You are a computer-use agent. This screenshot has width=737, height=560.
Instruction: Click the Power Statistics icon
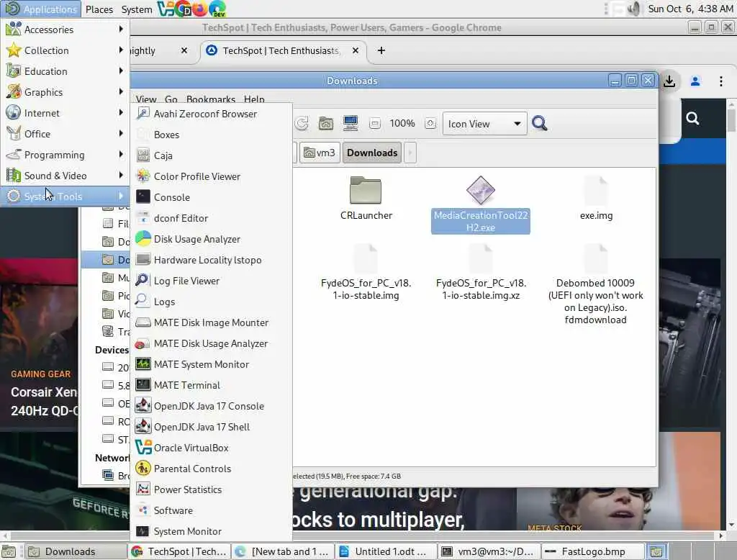pos(143,489)
